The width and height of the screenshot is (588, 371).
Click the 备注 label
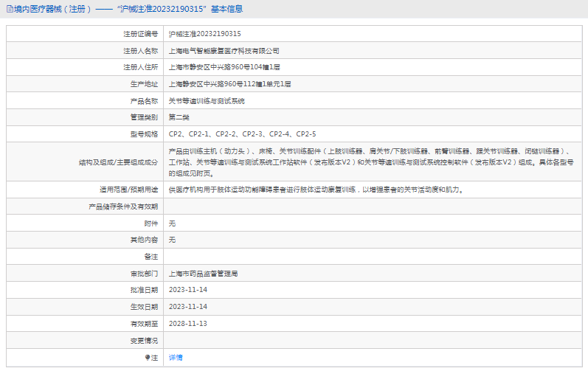pyautogui.click(x=151, y=257)
